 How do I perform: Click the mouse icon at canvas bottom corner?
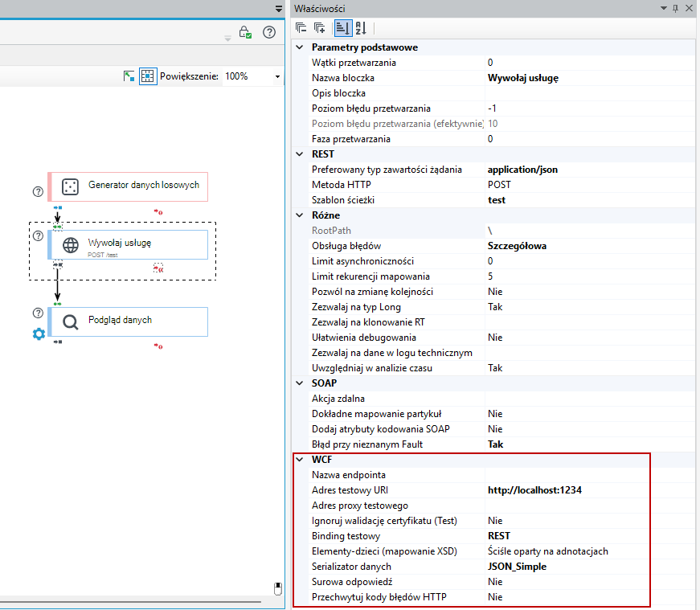coord(278,588)
